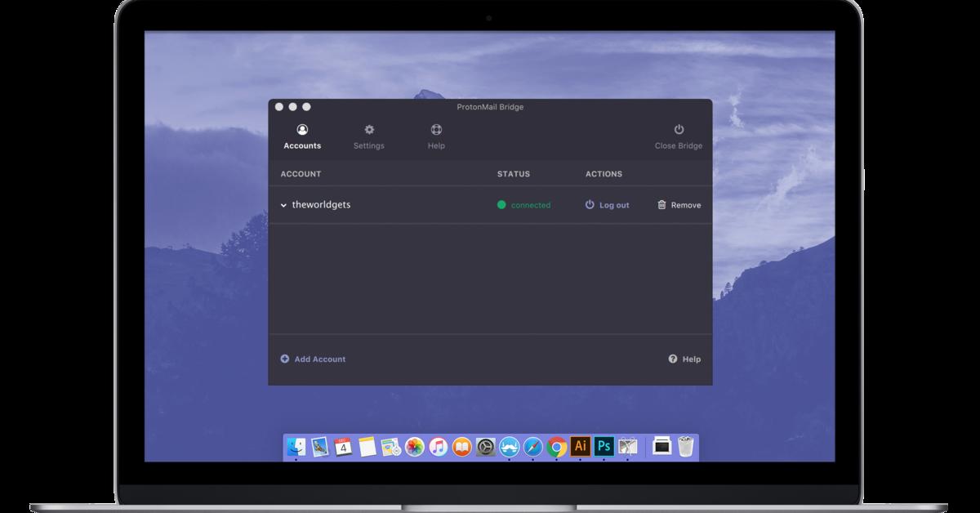
Task: Open Adobe Illustrator from the dock
Action: 581,447
